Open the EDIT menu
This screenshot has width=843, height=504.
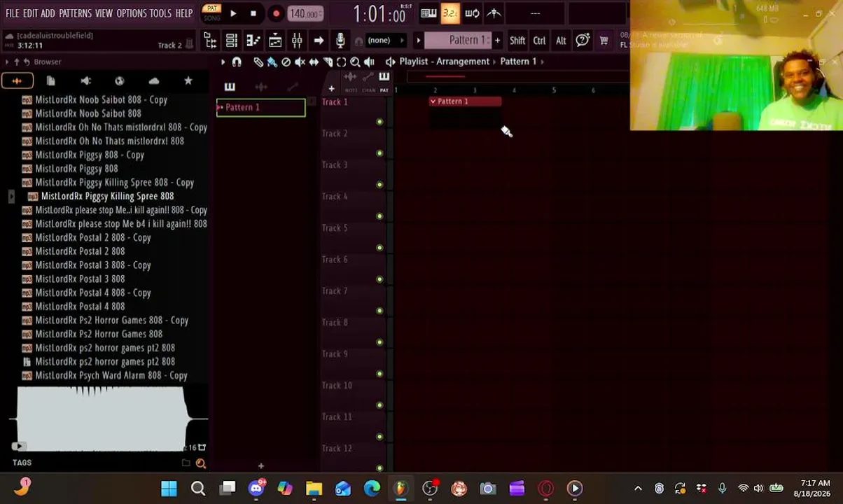[30, 13]
